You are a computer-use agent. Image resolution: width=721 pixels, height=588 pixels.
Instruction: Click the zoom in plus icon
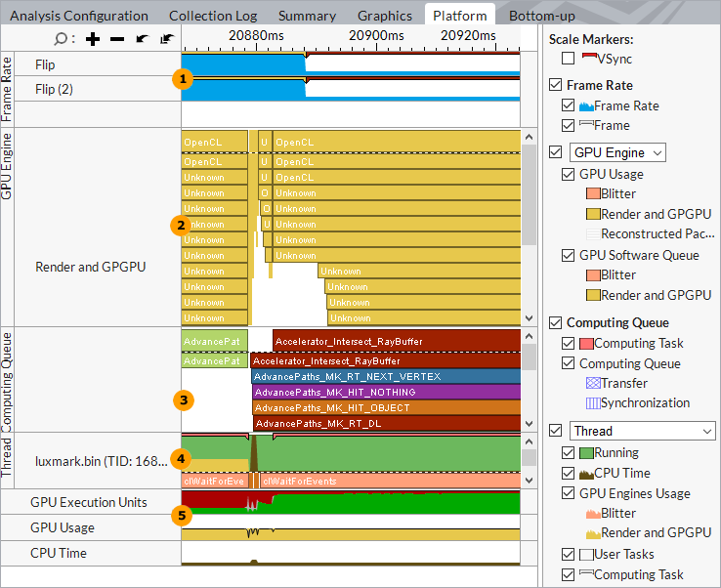pyautogui.click(x=93, y=39)
